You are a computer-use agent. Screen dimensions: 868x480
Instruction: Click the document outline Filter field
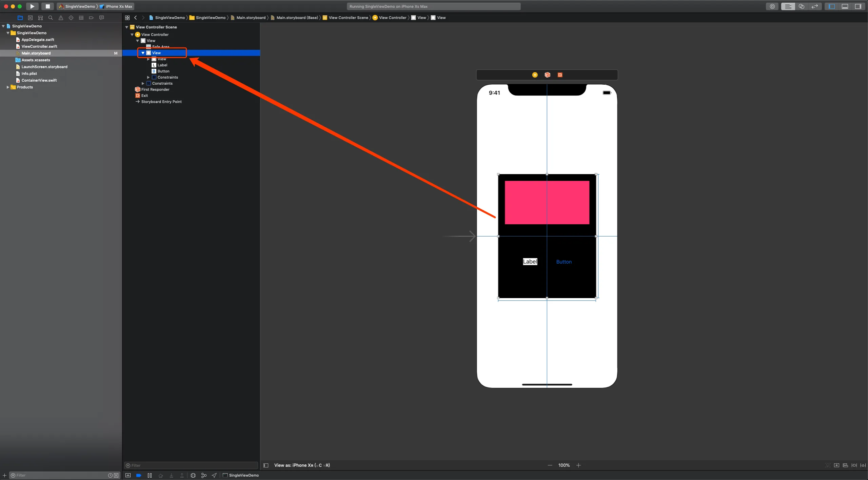tap(192, 465)
